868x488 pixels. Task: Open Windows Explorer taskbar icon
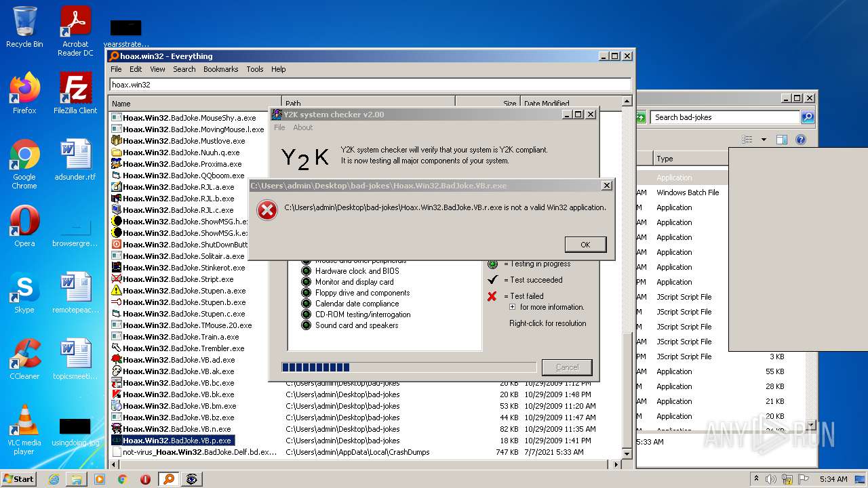coord(77,479)
